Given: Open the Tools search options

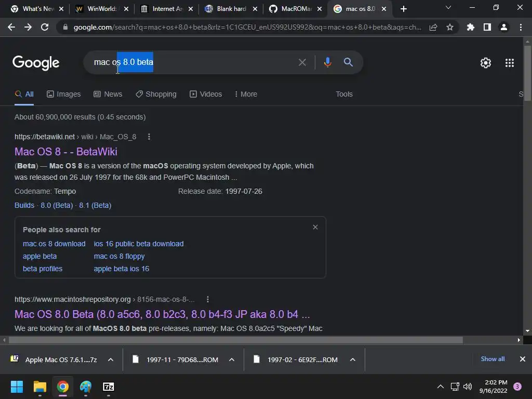Looking at the screenshot, I should point(344,95).
